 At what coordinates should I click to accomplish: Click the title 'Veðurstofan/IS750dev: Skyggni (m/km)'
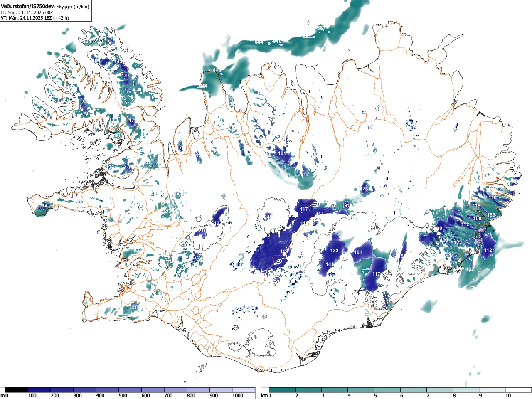tap(45, 6)
